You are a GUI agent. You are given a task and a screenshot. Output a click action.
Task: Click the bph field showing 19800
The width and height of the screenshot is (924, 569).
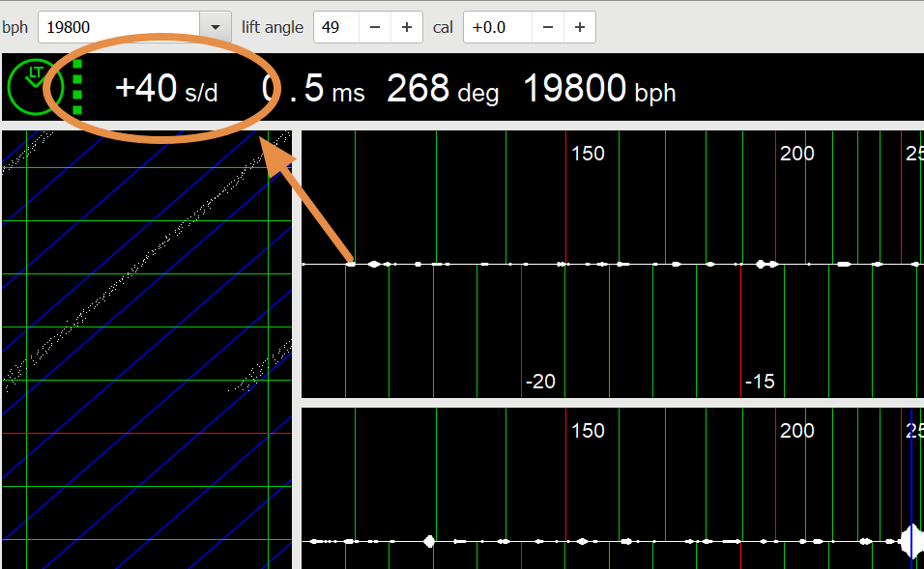[x=118, y=27]
